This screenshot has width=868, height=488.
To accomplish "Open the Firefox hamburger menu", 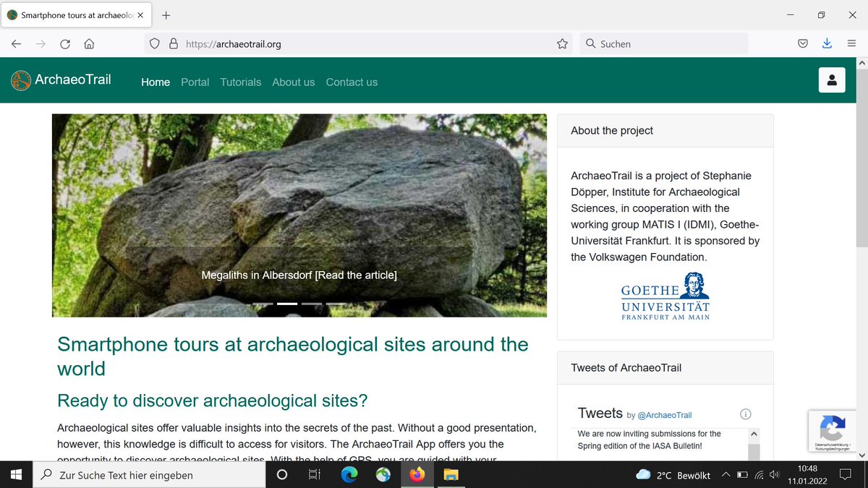I will coord(851,43).
